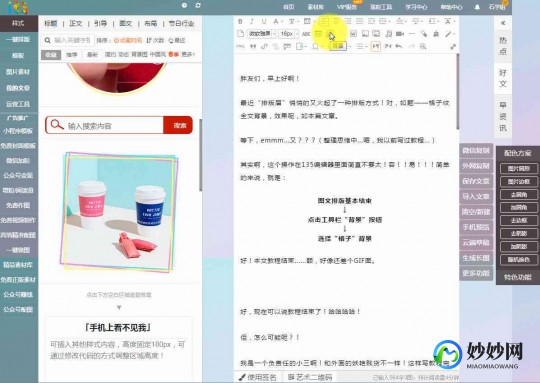Click the undo arrow icon
Image resolution: width=540 pixels, height=383 pixels.
pyautogui.click(x=399, y=46)
